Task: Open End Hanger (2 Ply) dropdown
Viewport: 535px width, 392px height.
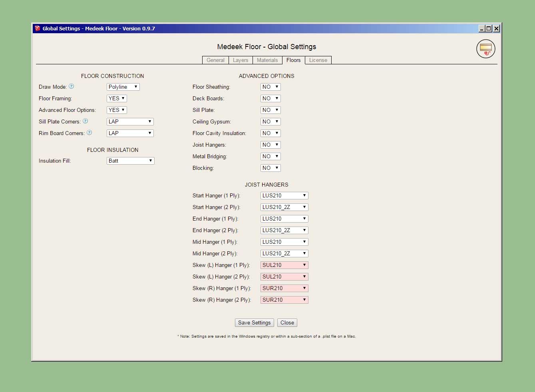Action: click(284, 230)
